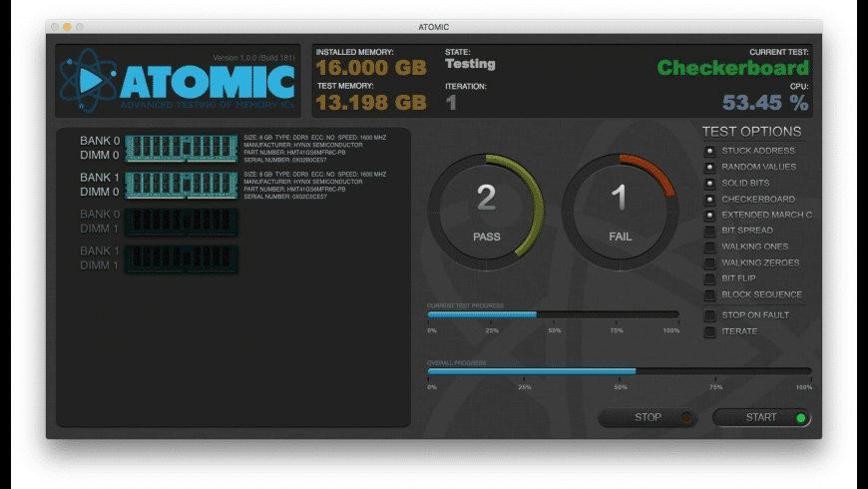The height and width of the screenshot is (489, 868).
Task: Turn on Stop On Fault
Action: click(709, 315)
